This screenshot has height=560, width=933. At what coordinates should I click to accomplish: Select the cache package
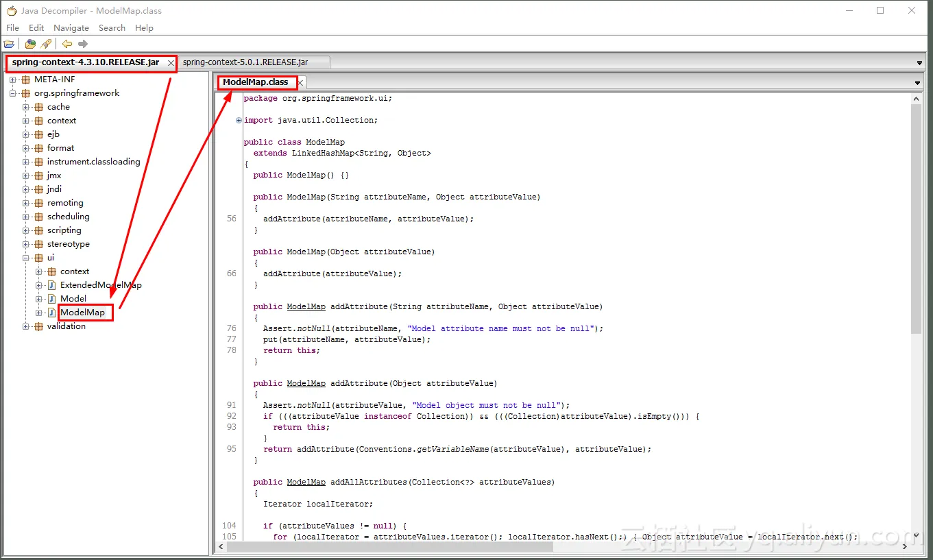[58, 107]
